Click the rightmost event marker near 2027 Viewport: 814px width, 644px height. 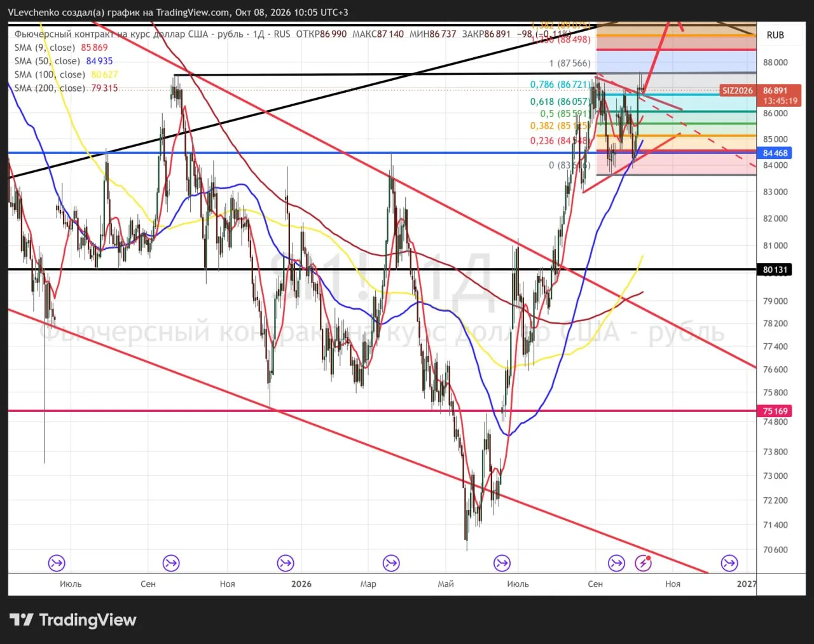729,563
